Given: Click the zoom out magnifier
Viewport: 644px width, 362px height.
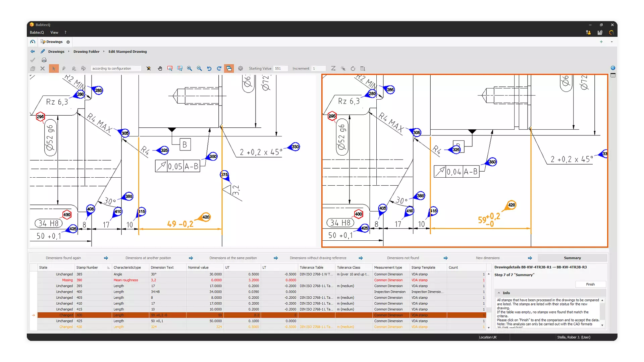Looking at the screenshot, I should pos(199,68).
